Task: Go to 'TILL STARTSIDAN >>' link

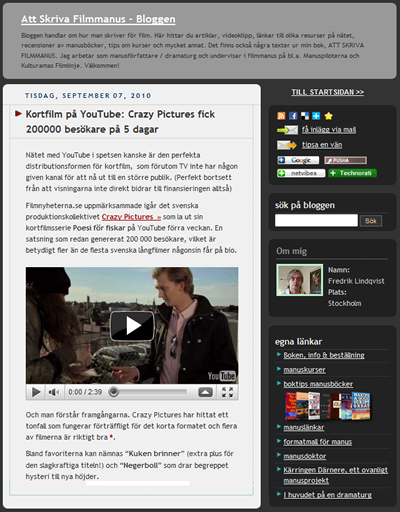Action: coord(327,92)
